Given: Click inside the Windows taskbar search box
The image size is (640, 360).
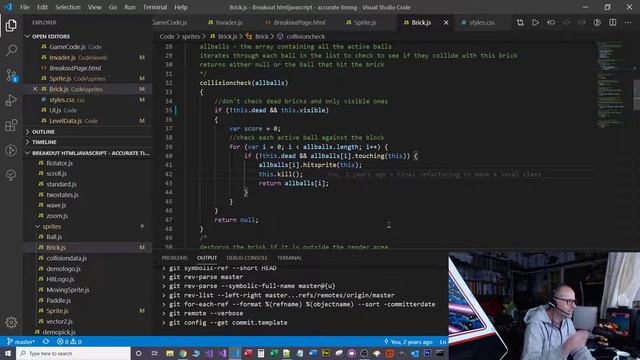Looking at the screenshot, I should pyautogui.click(x=73, y=353).
